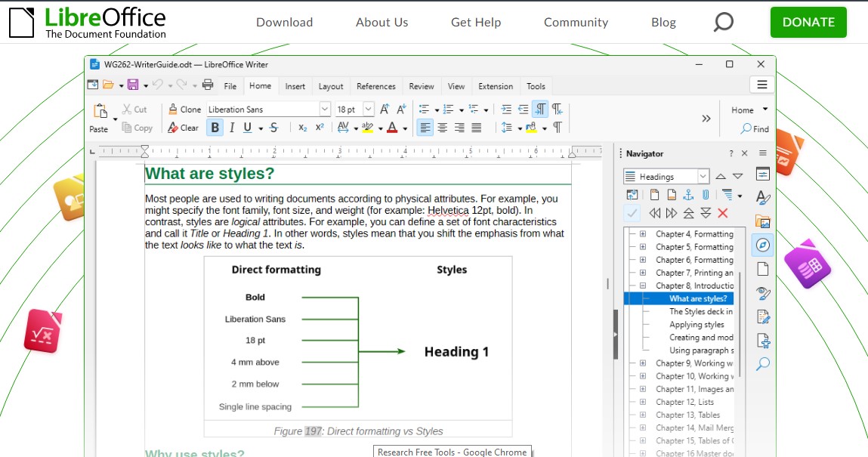Switch to the References tab
This screenshot has width=868, height=457.
click(x=376, y=86)
